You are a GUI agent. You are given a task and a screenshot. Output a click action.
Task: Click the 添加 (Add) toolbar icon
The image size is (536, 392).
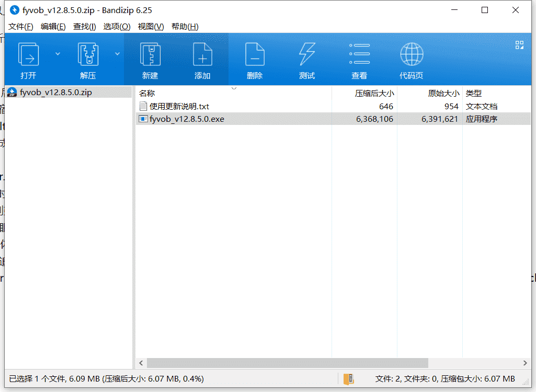[x=202, y=54]
